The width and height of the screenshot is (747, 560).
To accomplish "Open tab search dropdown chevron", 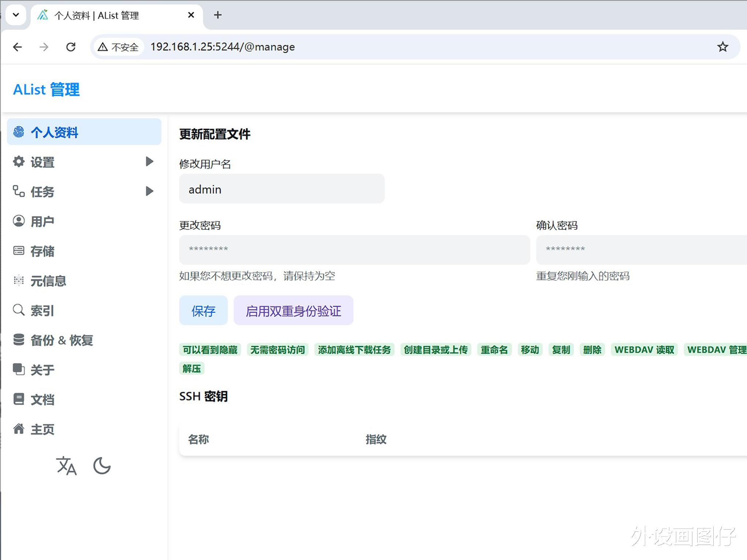I will click(x=16, y=15).
